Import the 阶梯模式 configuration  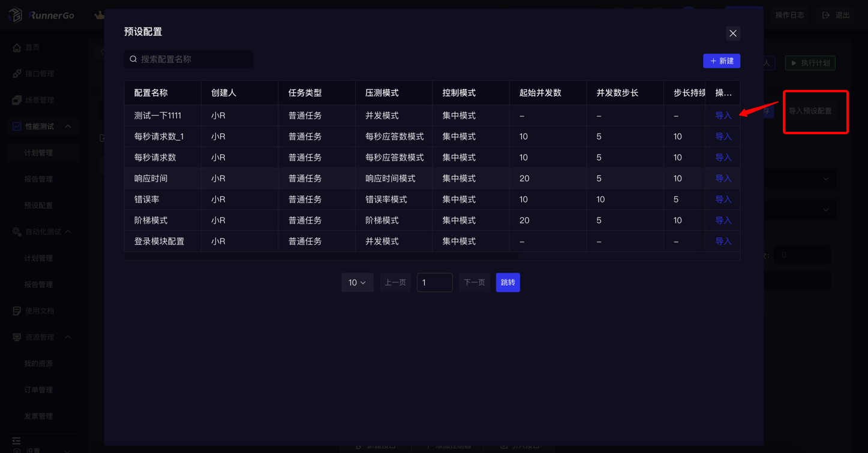(723, 221)
